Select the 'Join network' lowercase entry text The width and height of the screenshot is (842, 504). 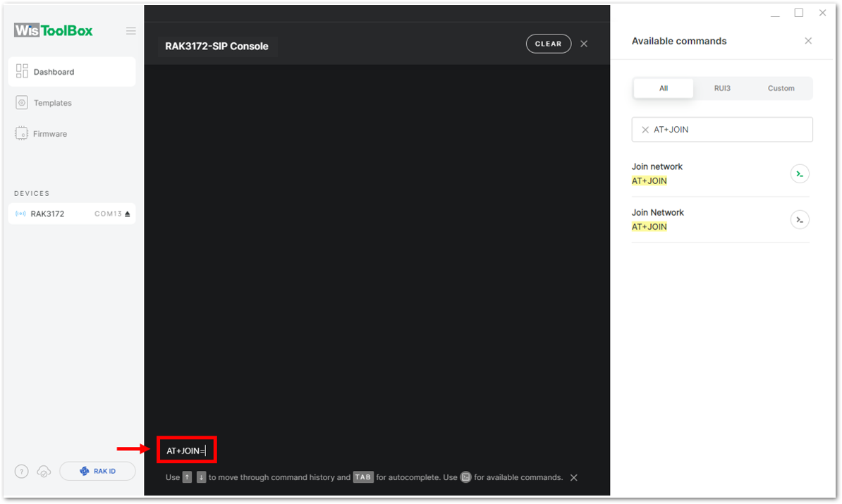pos(657,166)
